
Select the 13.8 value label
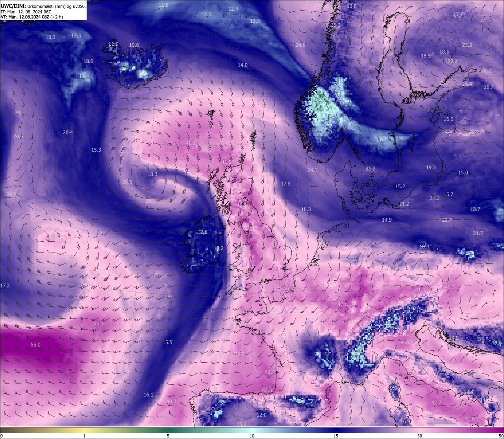pos(352,6)
